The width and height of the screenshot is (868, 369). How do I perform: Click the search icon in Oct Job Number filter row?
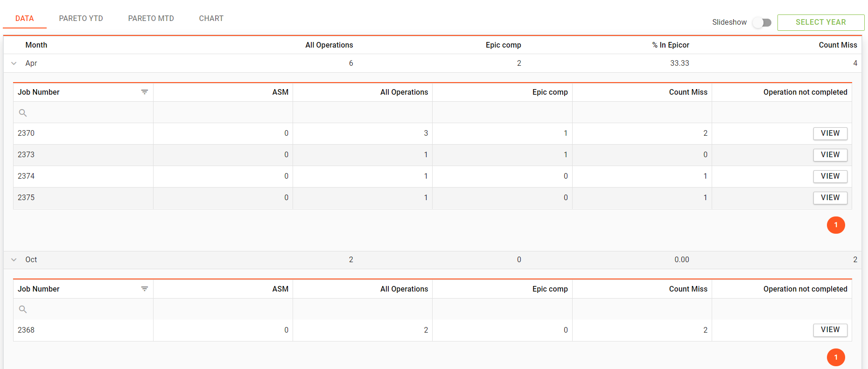click(x=22, y=309)
